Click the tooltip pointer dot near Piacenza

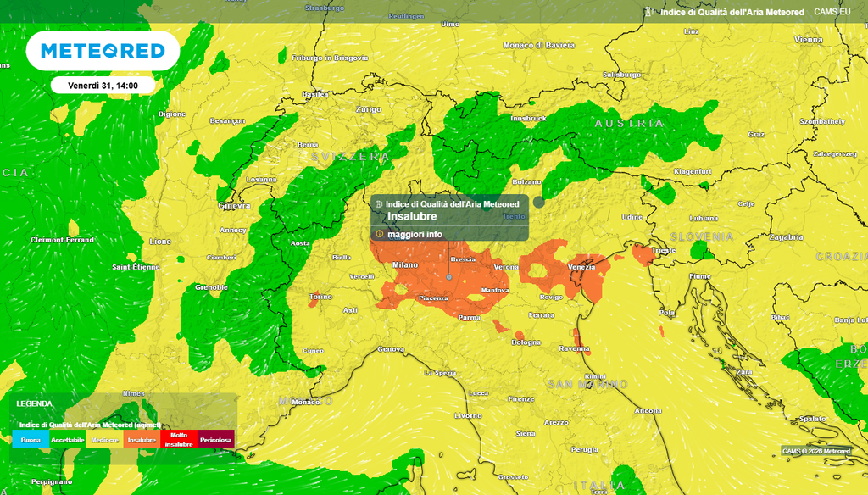click(x=449, y=277)
